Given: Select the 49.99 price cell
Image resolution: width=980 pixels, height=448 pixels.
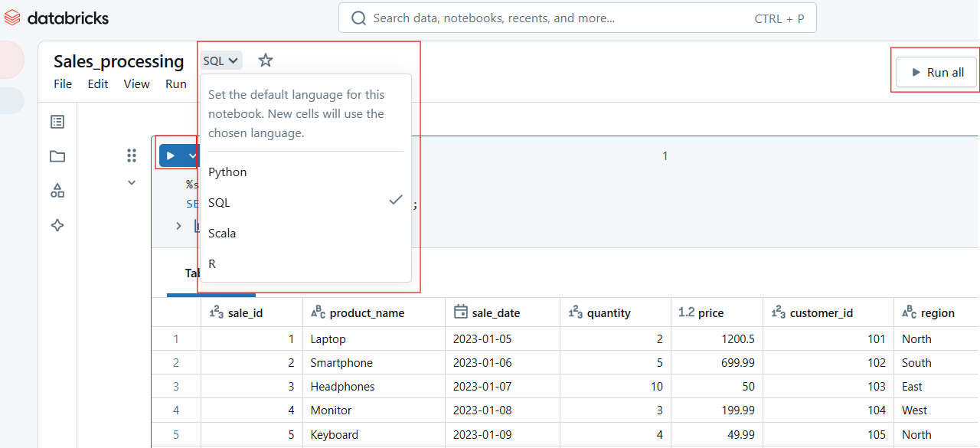Looking at the screenshot, I should point(717,434).
